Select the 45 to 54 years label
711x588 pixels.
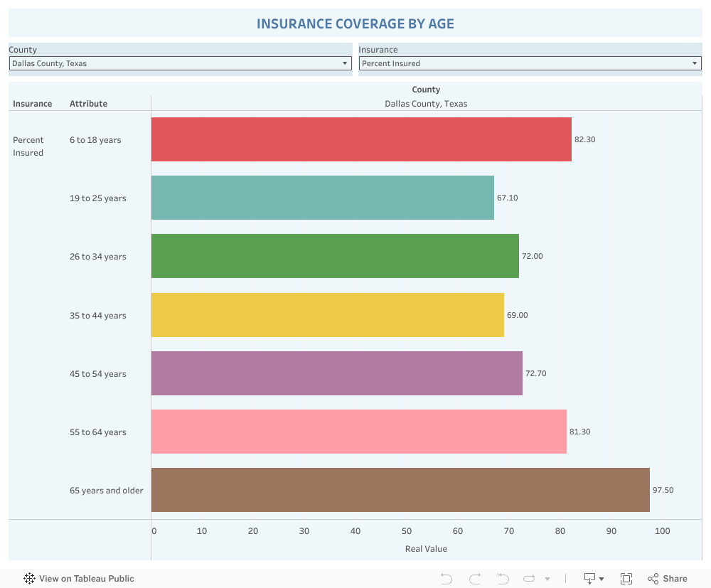[x=98, y=374]
